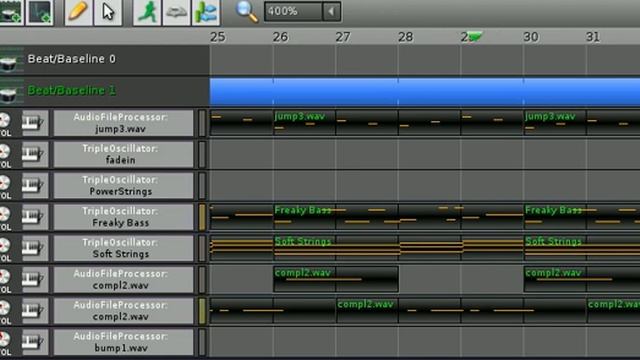
Task: Click activity indicator of Freaky Bass track
Action: pyautogui.click(x=202, y=217)
